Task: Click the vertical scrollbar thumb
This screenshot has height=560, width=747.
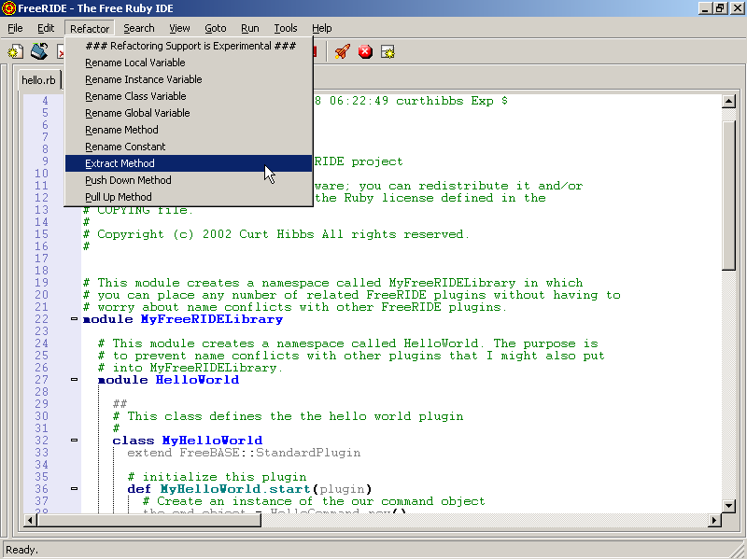Action: pos(728,195)
